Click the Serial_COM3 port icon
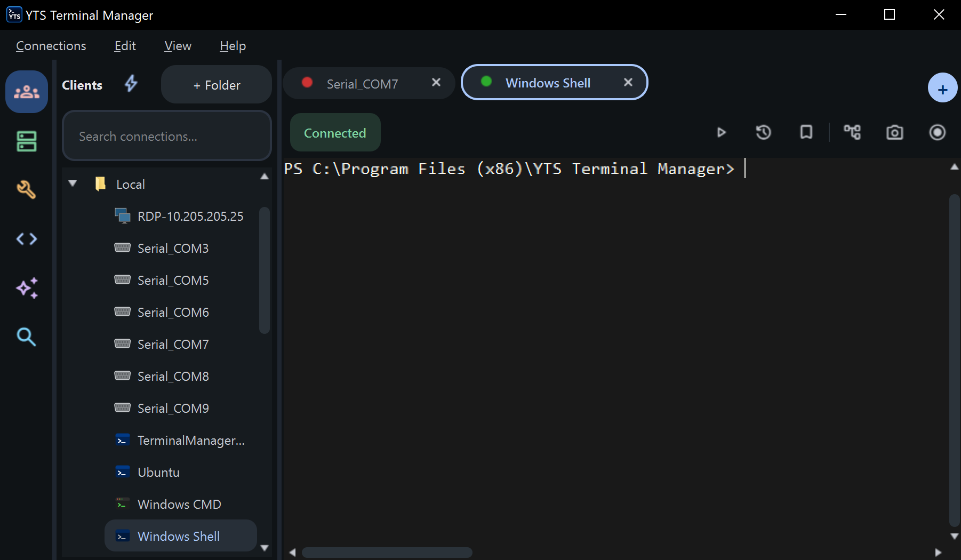Viewport: 961px width, 560px height. (123, 247)
